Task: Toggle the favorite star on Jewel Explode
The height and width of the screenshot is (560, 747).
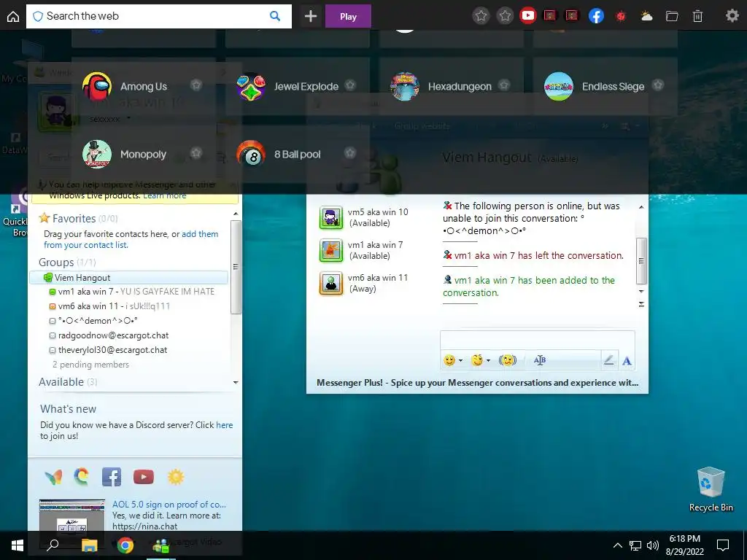Action: click(350, 85)
